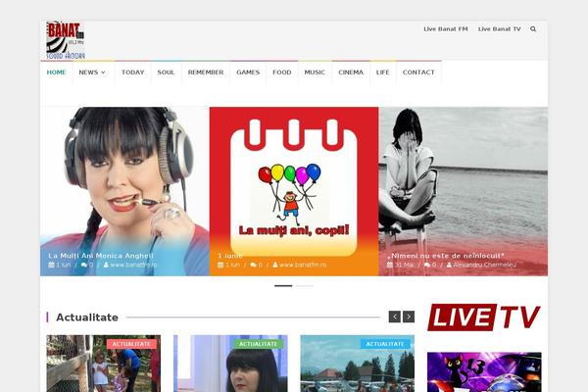The width and height of the screenshot is (588, 392).
Task: Open Live Banat TV link
Action: click(x=499, y=28)
